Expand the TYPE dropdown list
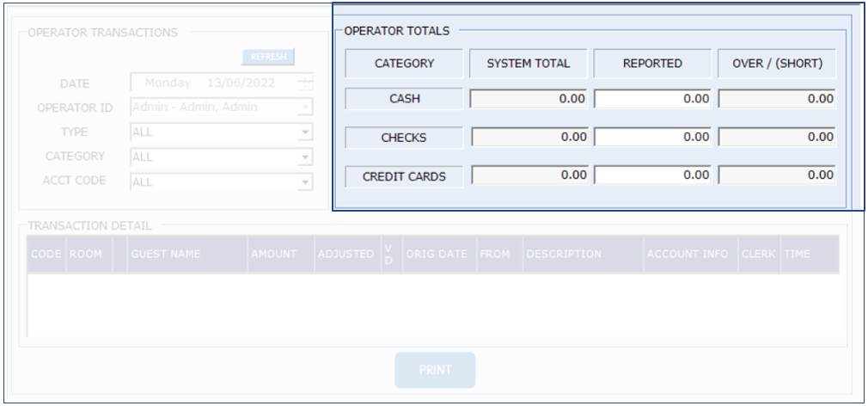The width and height of the screenshot is (868, 406). pos(305,132)
